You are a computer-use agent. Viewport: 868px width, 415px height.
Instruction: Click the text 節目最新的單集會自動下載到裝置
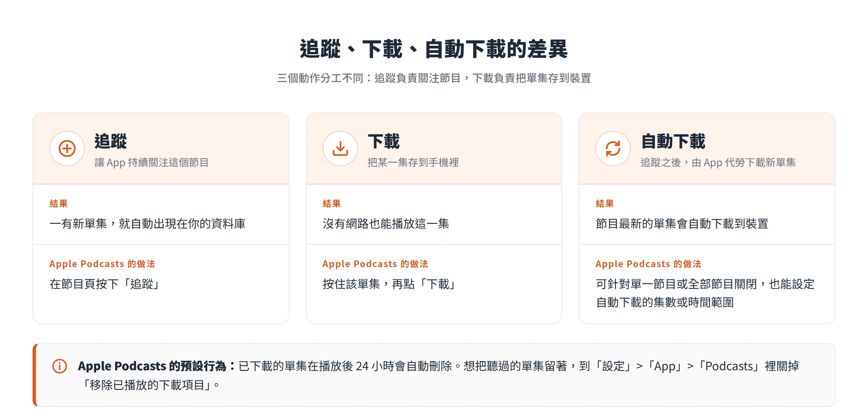point(682,224)
